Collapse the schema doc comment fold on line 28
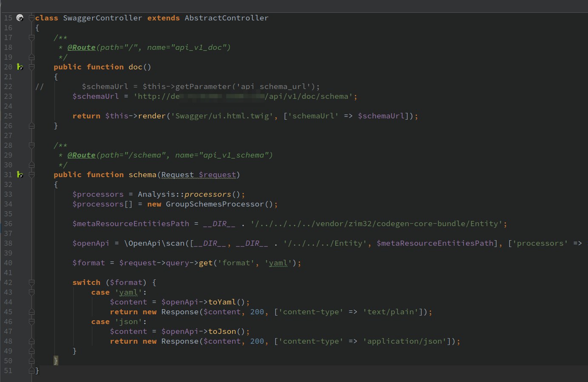 pyautogui.click(x=31, y=145)
